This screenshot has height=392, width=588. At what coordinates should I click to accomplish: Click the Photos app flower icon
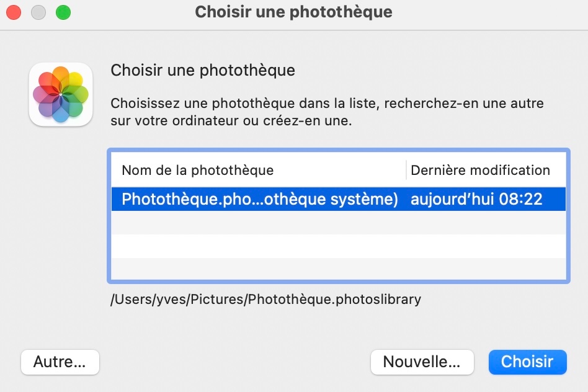point(61,94)
